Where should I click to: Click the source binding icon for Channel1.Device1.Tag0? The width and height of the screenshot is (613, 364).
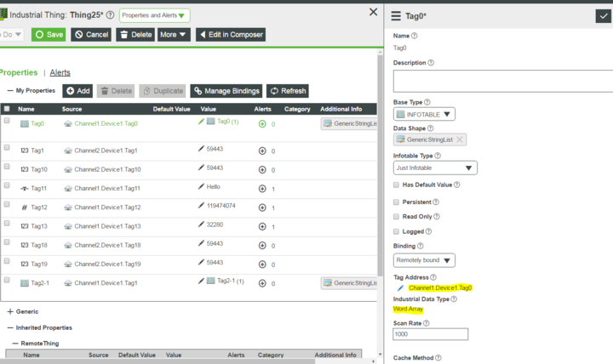(x=68, y=124)
